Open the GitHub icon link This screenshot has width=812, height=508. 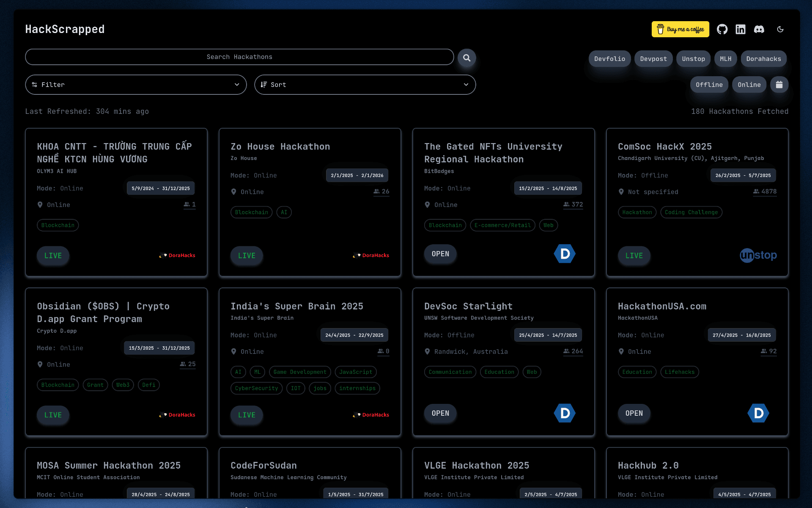(x=722, y=29)
